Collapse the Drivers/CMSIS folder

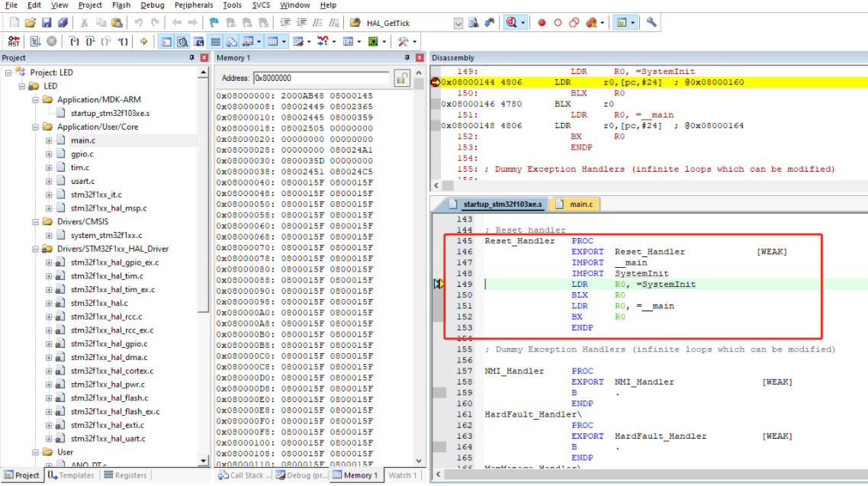[x=35, y=222]
